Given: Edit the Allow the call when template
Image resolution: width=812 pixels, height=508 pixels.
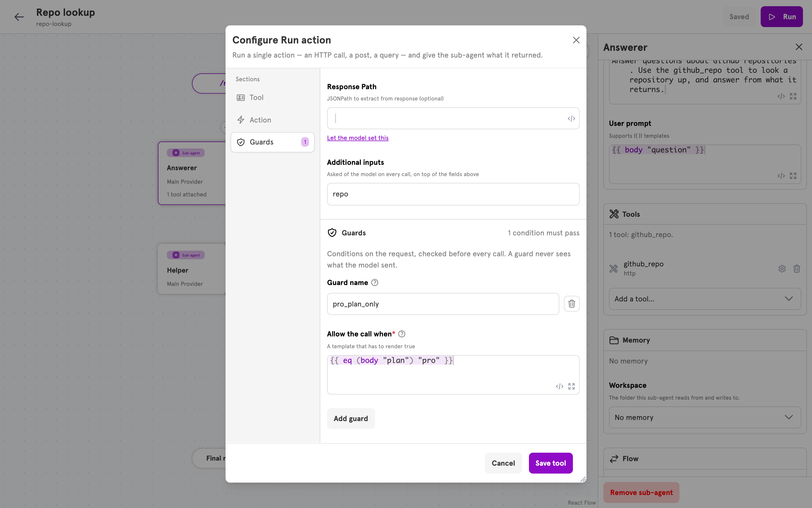Looking at the screenshot, I should click(x=453, y=375).
